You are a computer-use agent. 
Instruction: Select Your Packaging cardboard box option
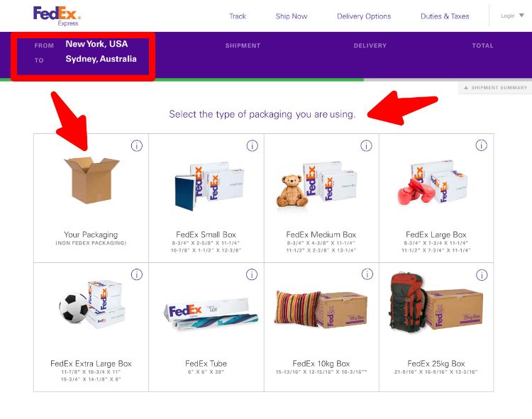(x=91, y=198)
